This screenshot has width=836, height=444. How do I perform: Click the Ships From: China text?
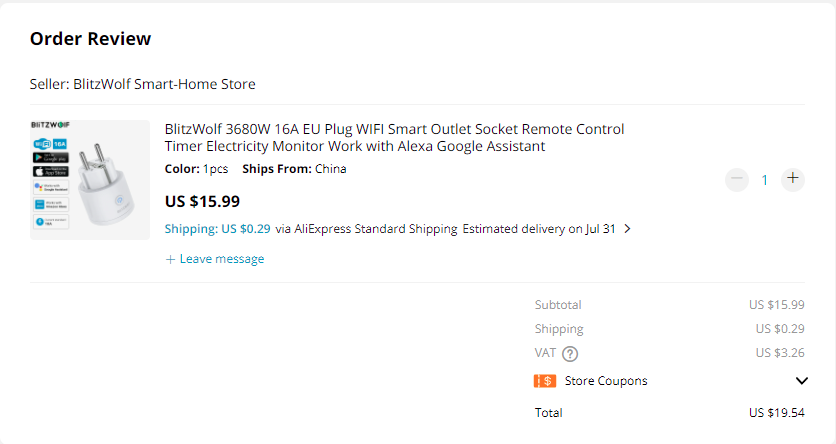[x=294, y=169]
